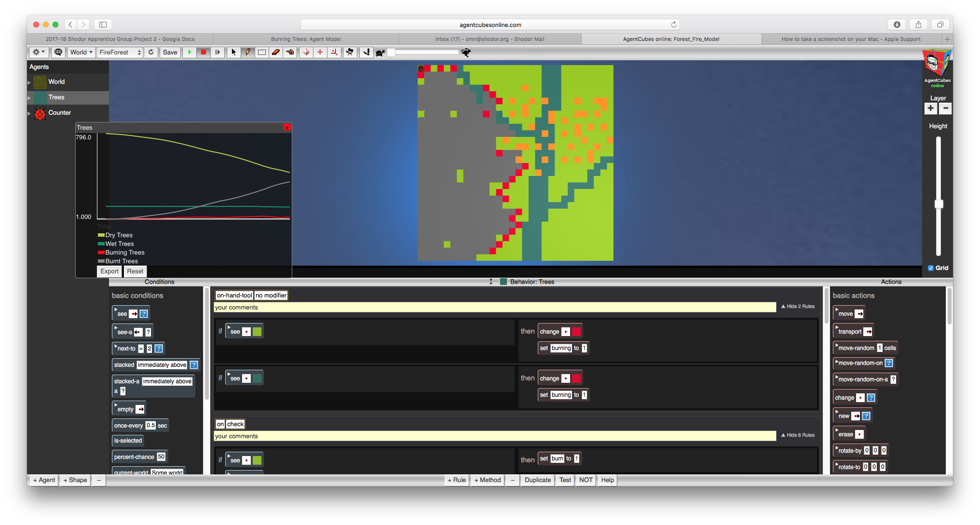Click the turtle slow speed icon

tap(380, 53)
